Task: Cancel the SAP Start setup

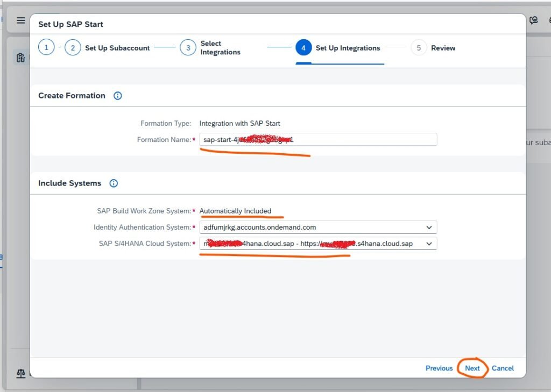Action: (503, 368)
